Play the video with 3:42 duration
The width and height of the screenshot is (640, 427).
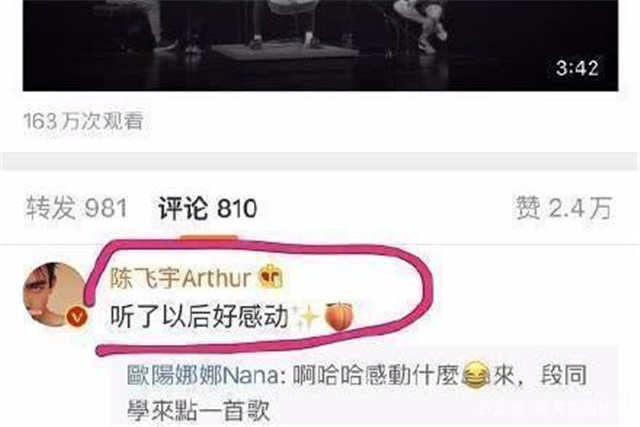(320, 45)
